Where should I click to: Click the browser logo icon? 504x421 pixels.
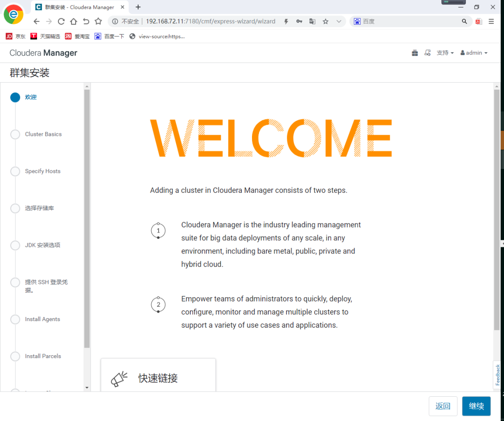pos(14,14)
